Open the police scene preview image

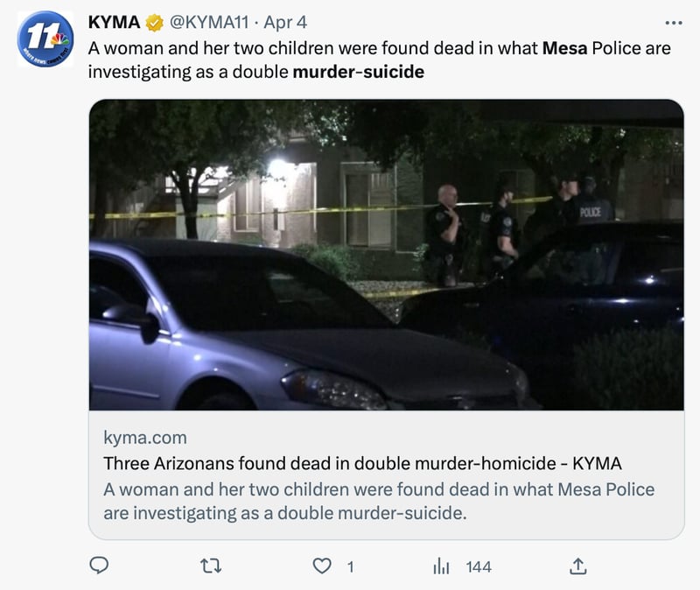387,255
